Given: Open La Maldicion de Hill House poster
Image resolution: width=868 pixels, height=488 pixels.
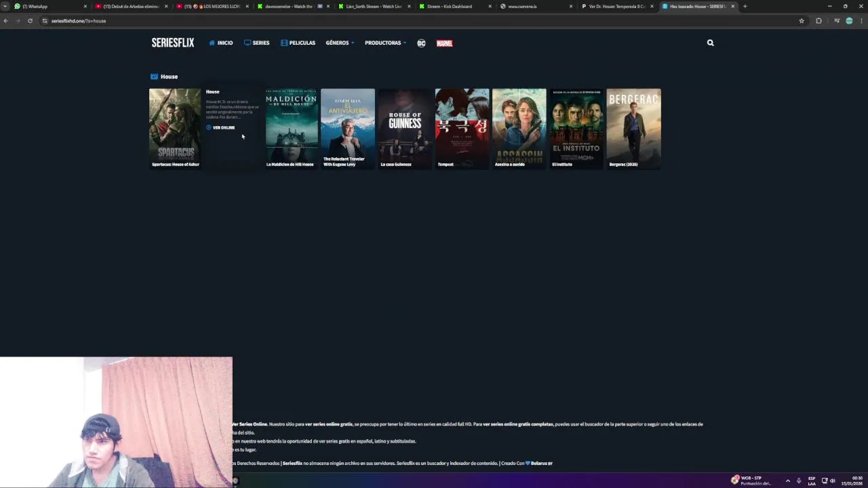Looking at the screenshot, I should click(x=292, y=128).
